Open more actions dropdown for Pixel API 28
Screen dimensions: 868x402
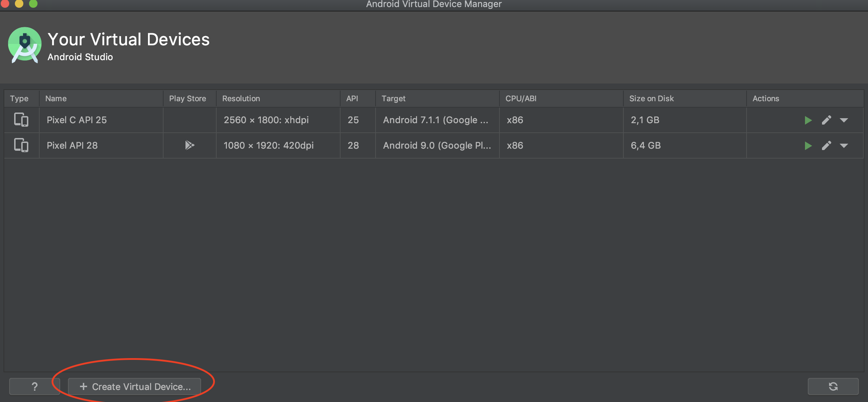pyautogui.click(x=844, y=146)
